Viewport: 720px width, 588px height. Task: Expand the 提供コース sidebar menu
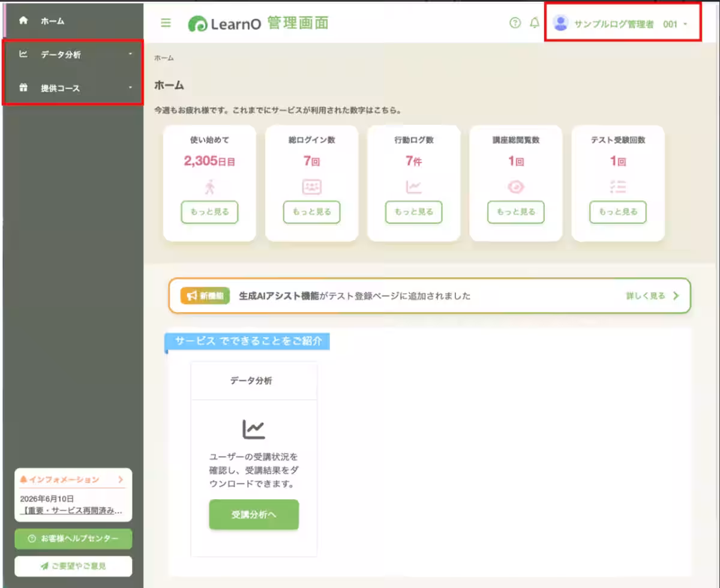[73, 88]
